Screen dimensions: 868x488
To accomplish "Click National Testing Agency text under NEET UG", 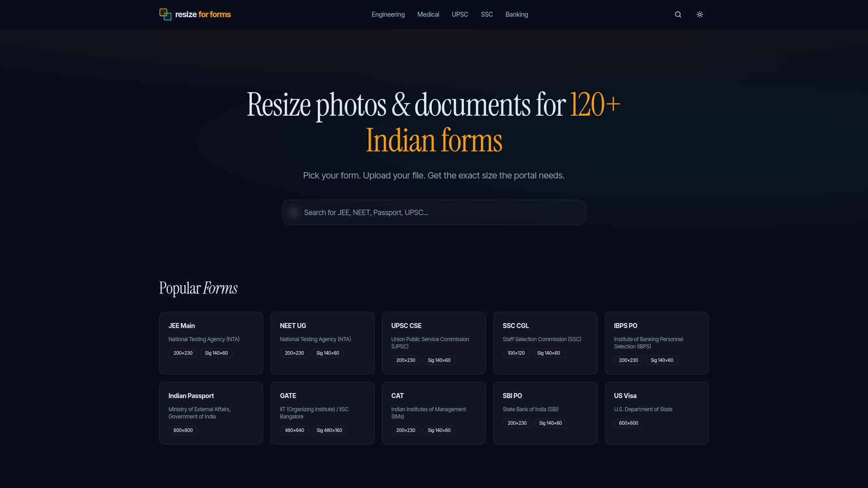I will [315, 339].
